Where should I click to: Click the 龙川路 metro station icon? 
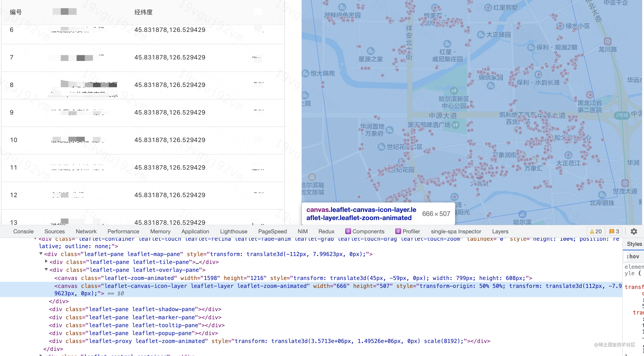click(607, 41)
